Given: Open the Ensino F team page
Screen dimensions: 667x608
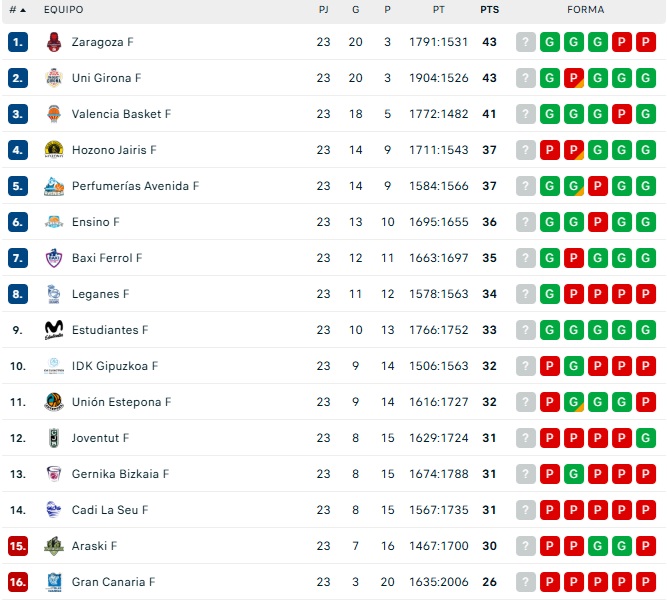Looking at the screenshot, I should [x=95, y=222].
